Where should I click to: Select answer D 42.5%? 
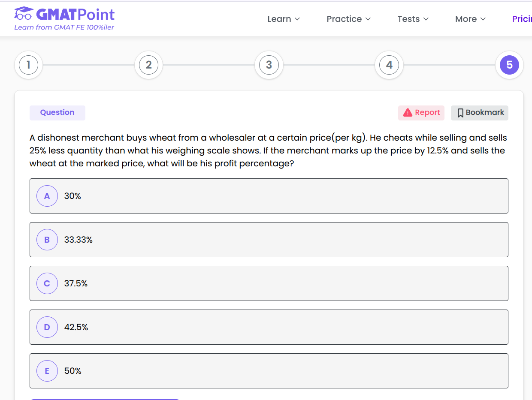click(x=76, y=327)
